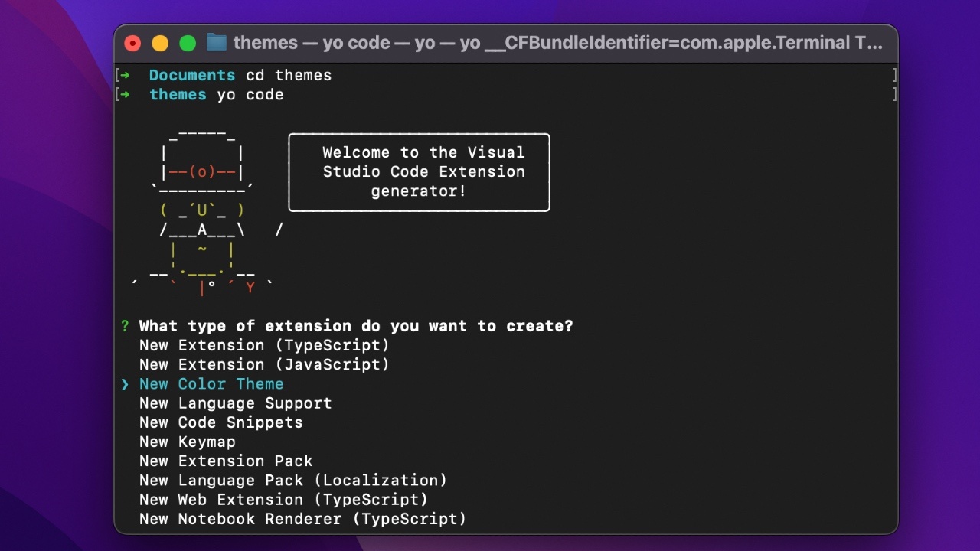The width and height of the screenshot is (980, 551).
Task: Click the cyan selection pointer arrow
Action: [125, 383]
